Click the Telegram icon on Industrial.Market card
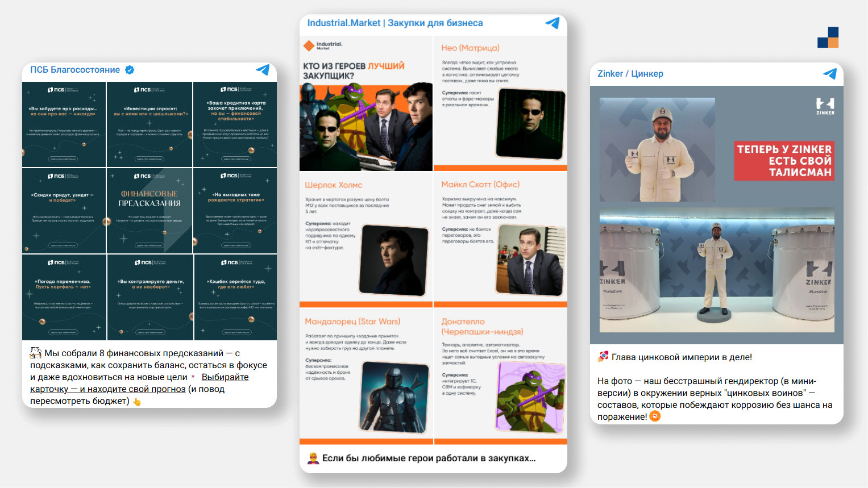 pyautogui.click(x=553, y=23)
